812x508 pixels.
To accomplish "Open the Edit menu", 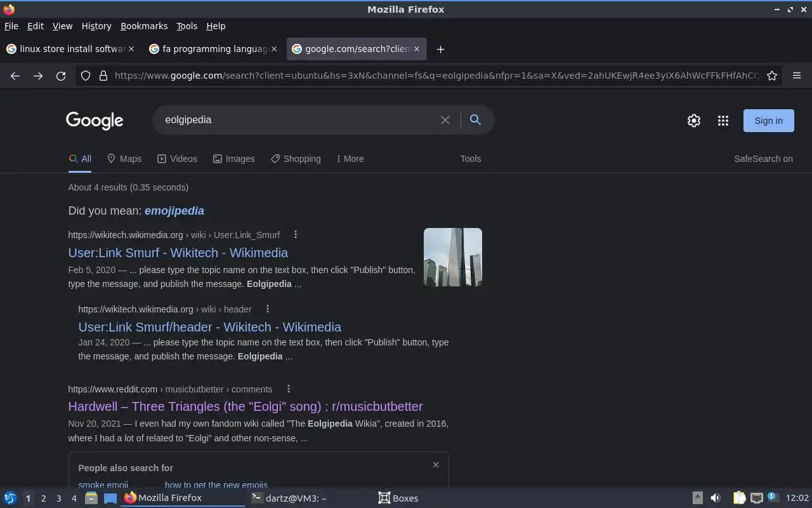I will [x=36, y=26].
